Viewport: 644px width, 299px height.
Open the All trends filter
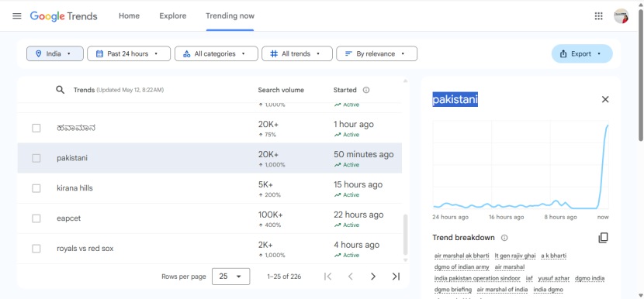coord(297,53)
